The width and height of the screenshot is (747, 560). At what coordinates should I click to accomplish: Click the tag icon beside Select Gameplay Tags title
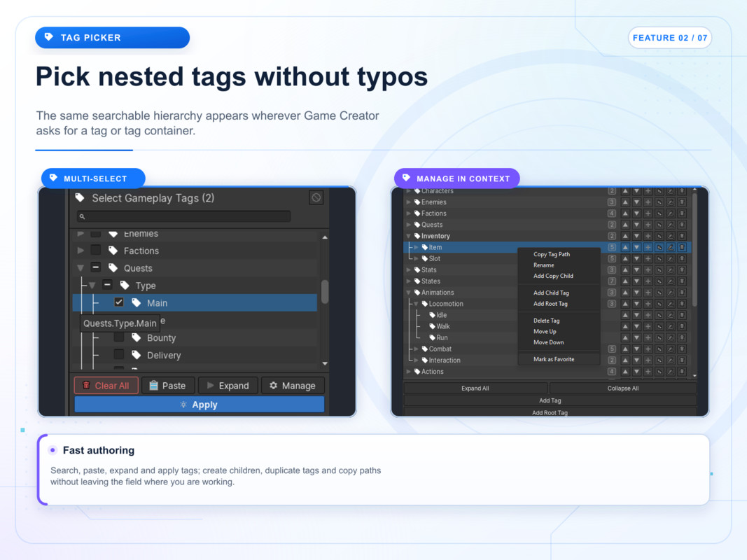click(x=80, y=197)
